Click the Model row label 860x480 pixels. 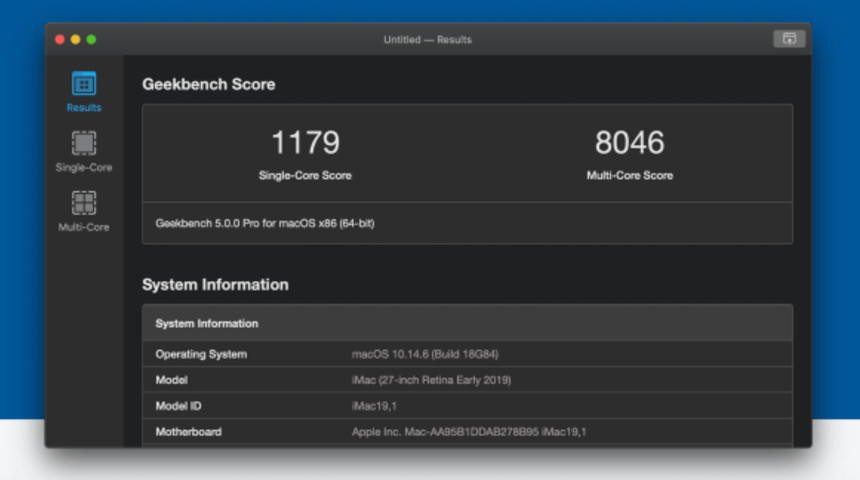(172, 380)
